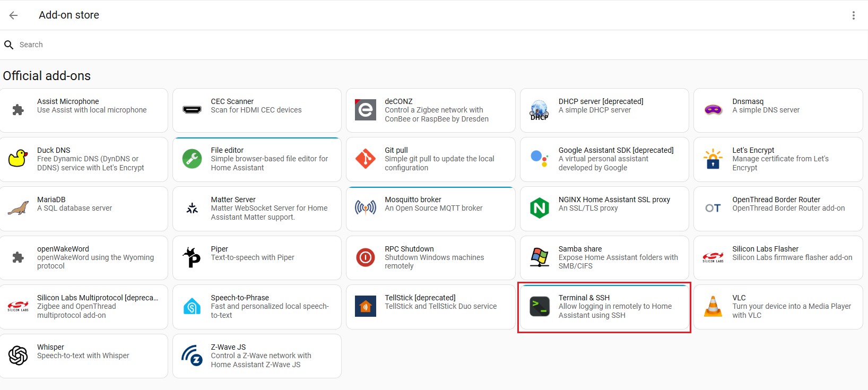The image size is (868, 390).
Task: Click 'Fast and personalized local speech-to-text' text
Action: pos(270,311)
